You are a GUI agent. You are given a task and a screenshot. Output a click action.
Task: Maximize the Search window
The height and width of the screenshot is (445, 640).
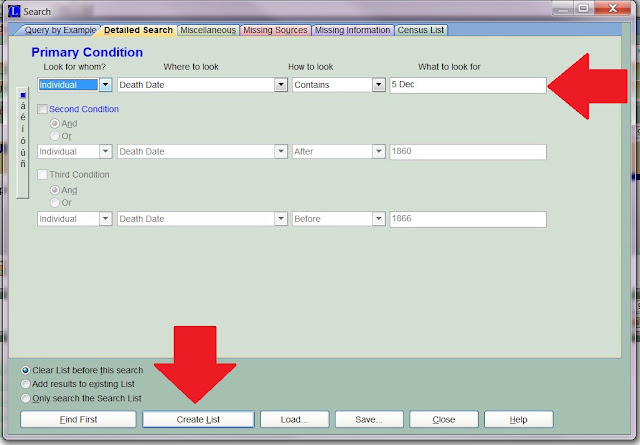coord(584,8)
